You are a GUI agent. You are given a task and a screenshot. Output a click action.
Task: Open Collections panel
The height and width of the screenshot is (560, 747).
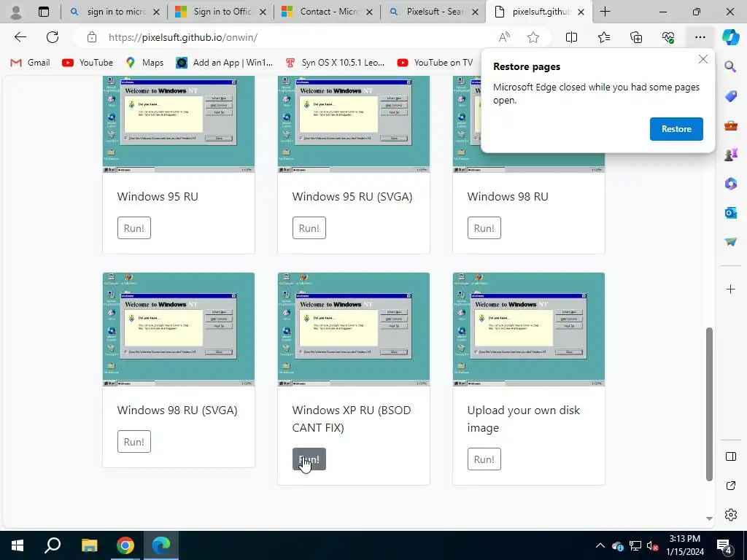point(636,37)
